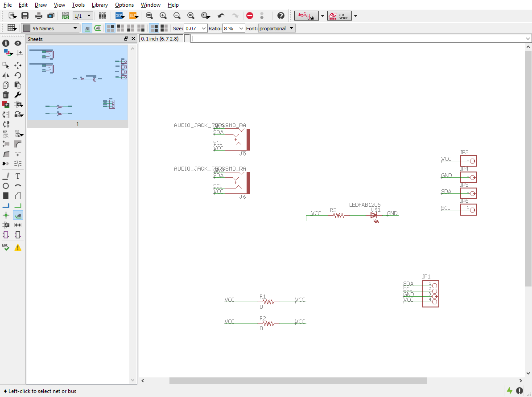Open the Errors warning triangle tool
The width and height of the screenshot is (532, 397).
[x=18, y=247]
